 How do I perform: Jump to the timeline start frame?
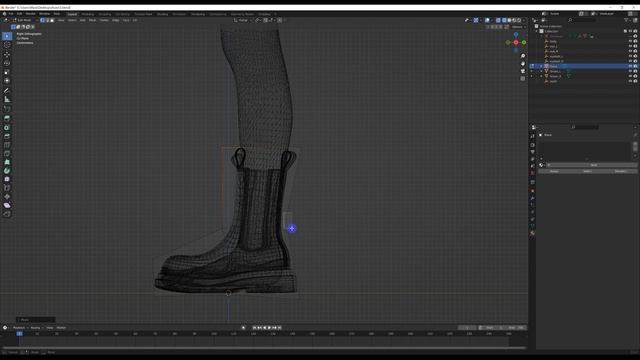(254, 328)
